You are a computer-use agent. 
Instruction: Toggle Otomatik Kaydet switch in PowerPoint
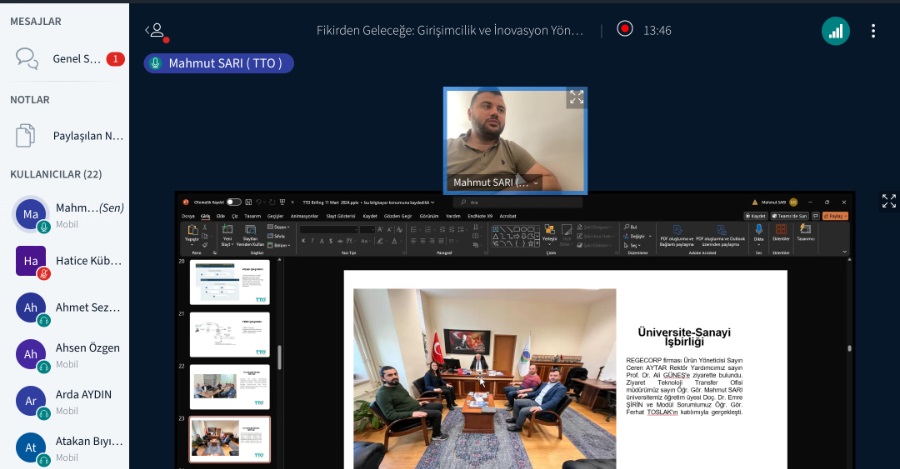pos(234,202)
